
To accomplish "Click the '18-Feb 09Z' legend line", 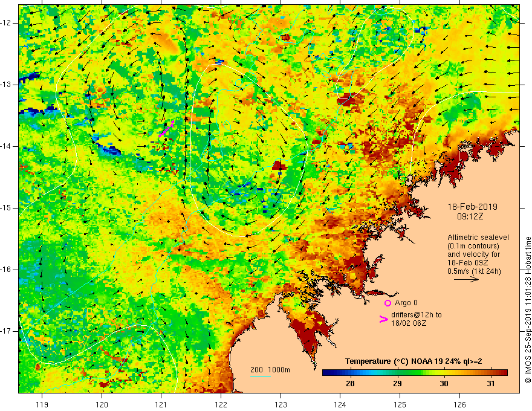I will coord(467,263).
